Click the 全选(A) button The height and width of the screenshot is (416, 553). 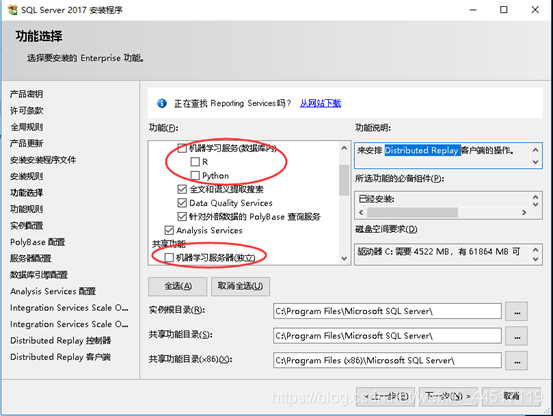click(x=178, y=286)
